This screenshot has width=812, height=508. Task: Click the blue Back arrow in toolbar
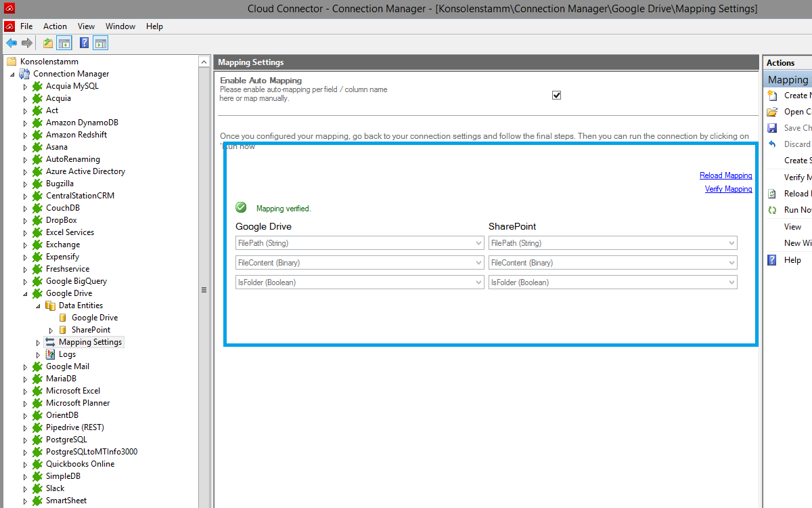pyautogui.click(x=12, y=43)
